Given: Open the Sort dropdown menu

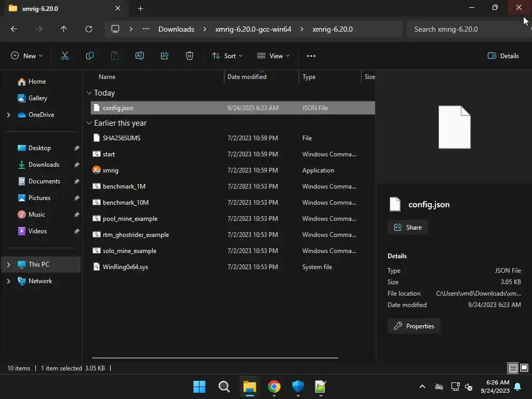Looking at the screenshot, I should 227,56.
